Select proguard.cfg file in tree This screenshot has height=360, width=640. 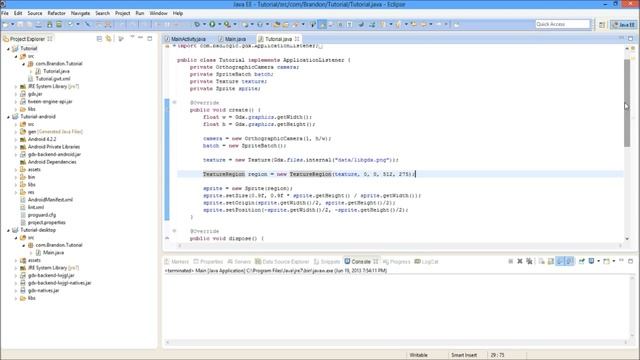(x=42, y=215)
